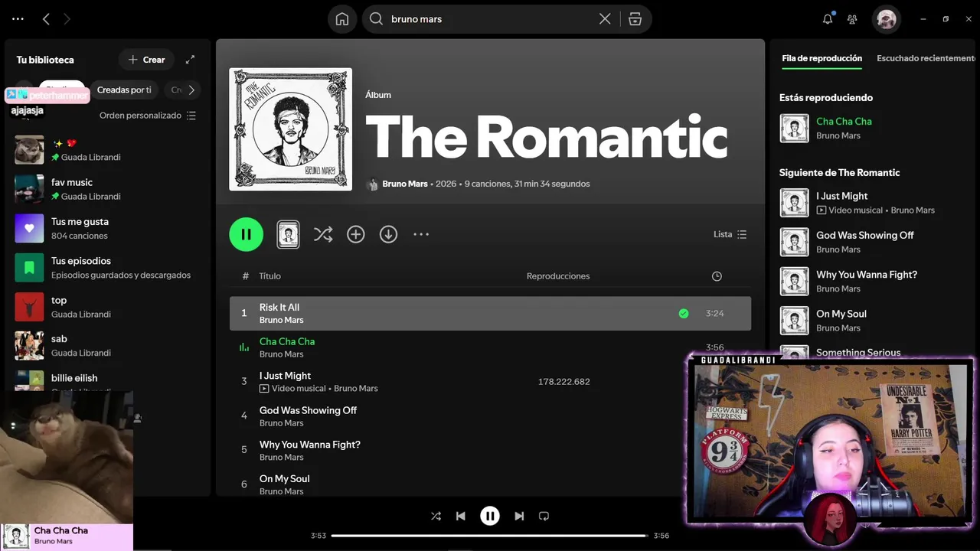Open the billie eilish library item

pyautogui.click(x=107, y=380)
